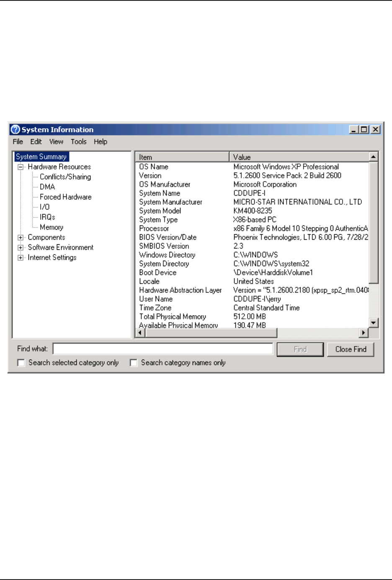Select the I/O category
This screenshot has height=580, width=392.
click(45, 207)
